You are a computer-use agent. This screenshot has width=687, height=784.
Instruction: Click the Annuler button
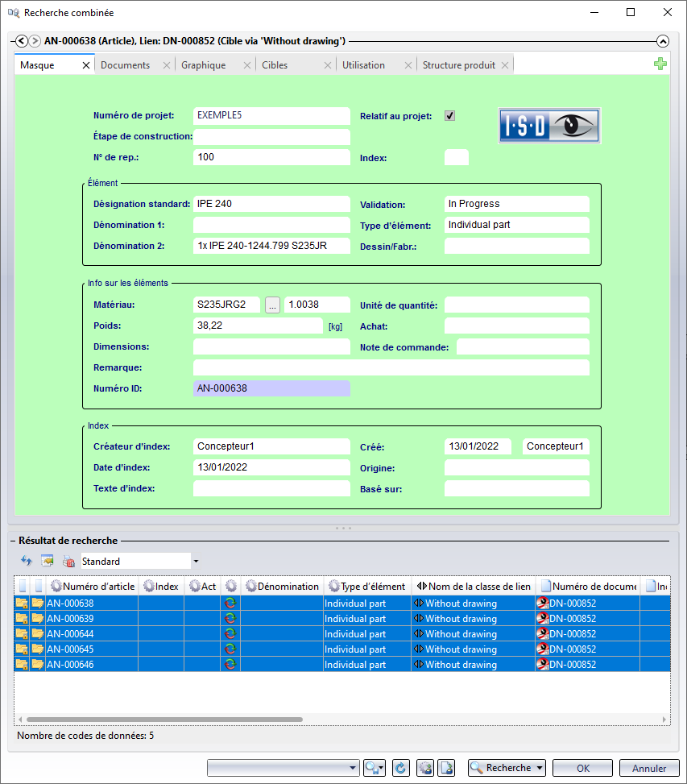point(648,768)
